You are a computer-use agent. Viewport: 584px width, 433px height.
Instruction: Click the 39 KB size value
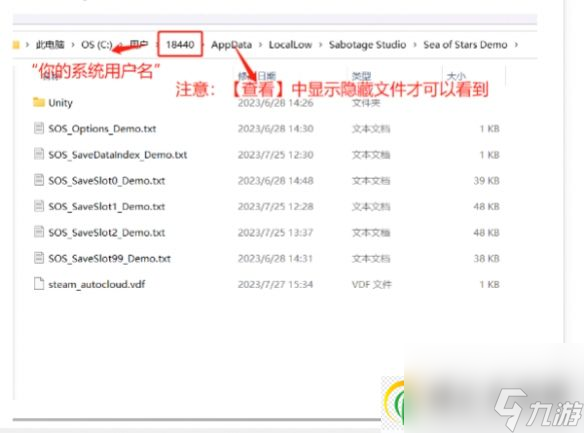486,181
